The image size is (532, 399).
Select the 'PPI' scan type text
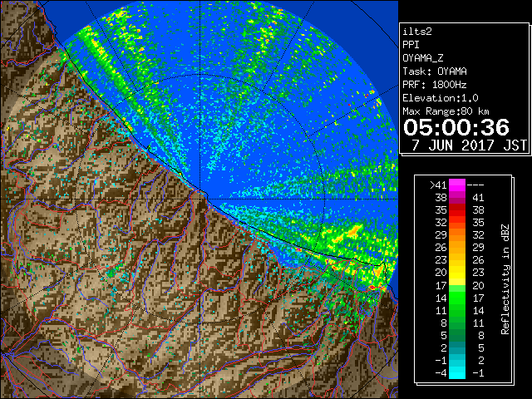coord(411,45)
